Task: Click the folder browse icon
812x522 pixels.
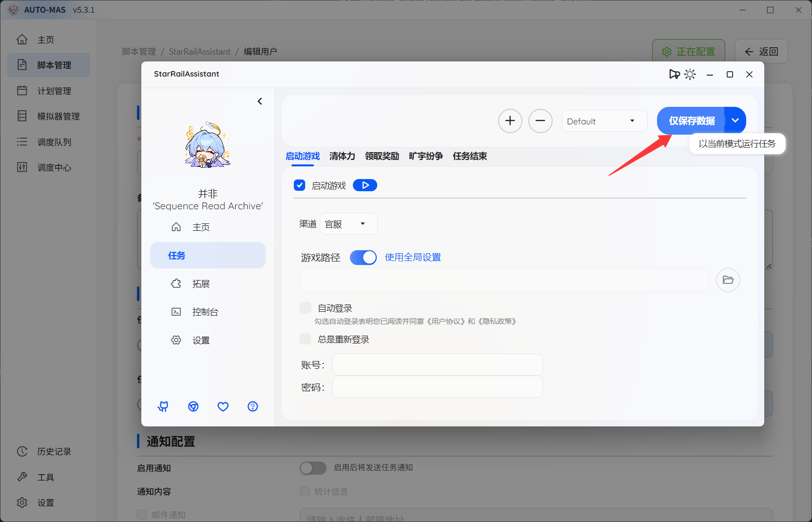Action: coord(728,280)
